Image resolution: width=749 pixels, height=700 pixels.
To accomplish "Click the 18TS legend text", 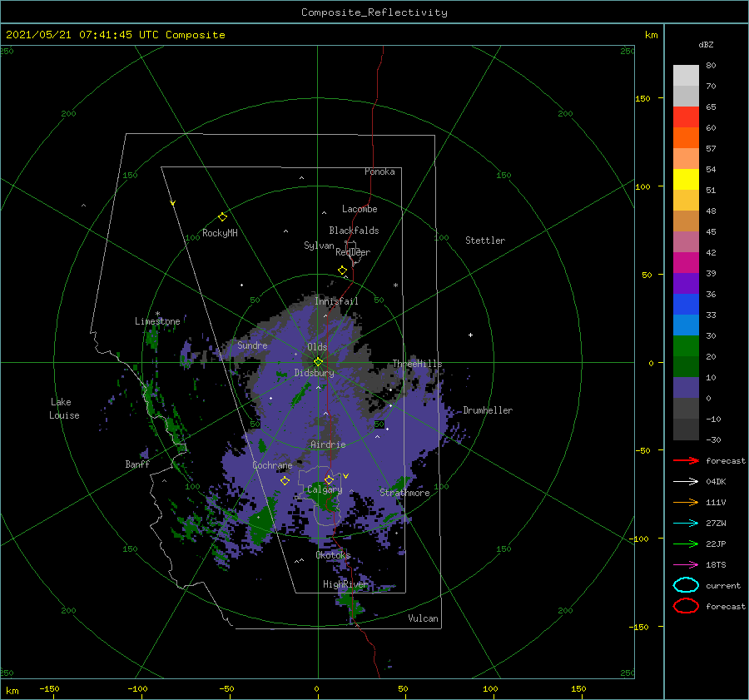I will click(716, 564).
